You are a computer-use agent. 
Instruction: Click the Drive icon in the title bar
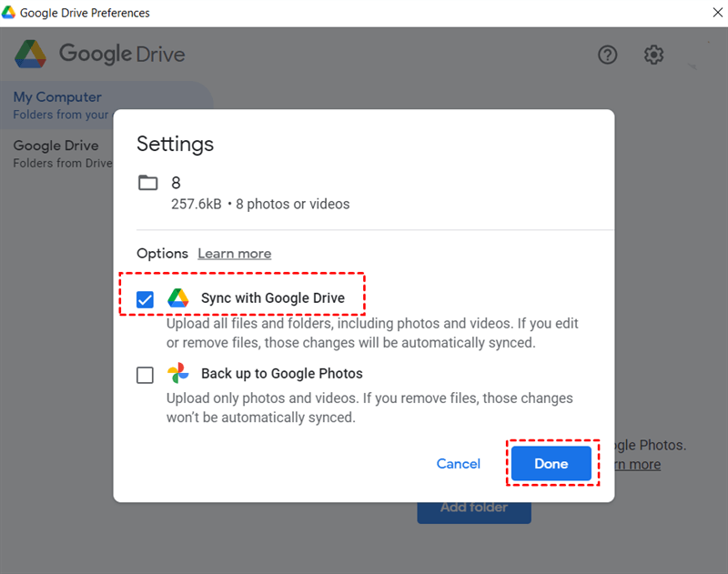(10, 13)
